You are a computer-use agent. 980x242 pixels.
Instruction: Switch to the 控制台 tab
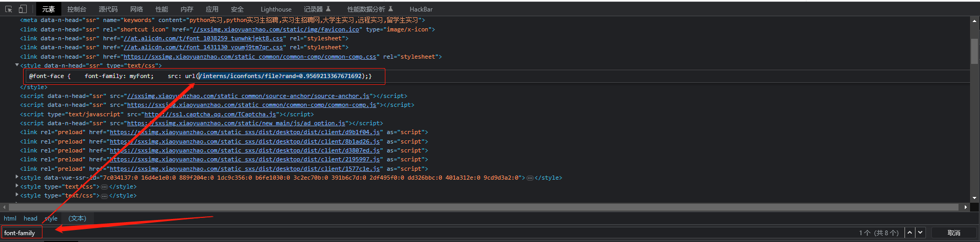pyautogui.click(x=77, y=9)
